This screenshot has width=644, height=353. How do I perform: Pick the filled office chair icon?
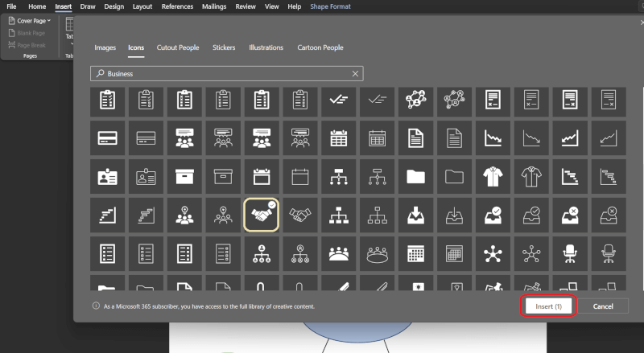(x=570, y=253)
